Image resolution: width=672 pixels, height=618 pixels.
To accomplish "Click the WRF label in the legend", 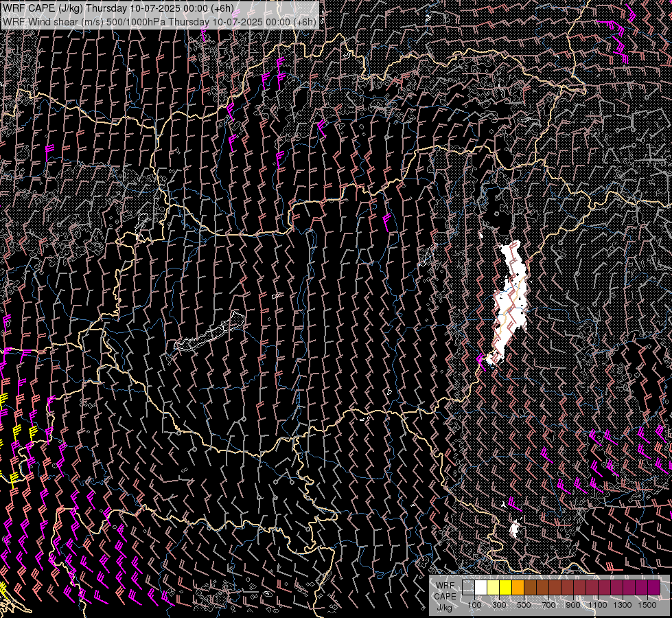I will click(445, 586).
